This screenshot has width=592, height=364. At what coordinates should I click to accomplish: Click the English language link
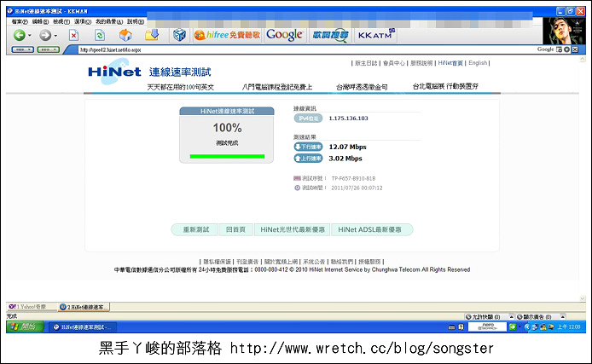pos(478,63)
